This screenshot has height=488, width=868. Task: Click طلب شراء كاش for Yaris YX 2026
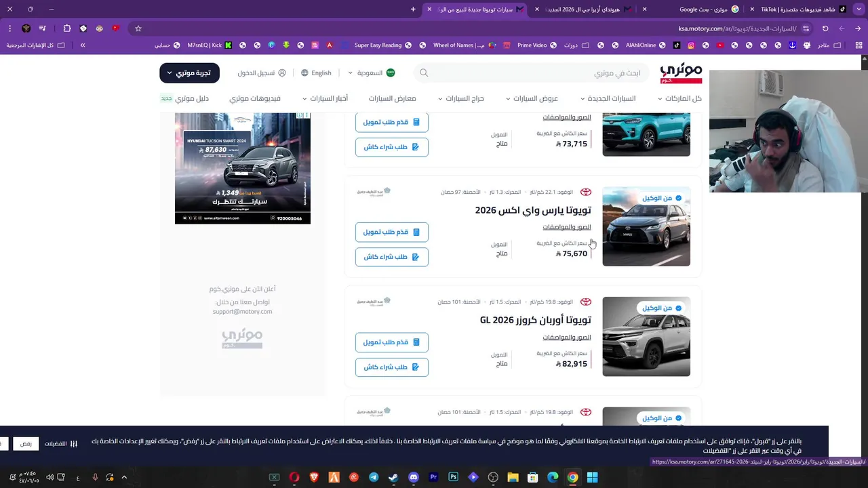click(392, 257)
